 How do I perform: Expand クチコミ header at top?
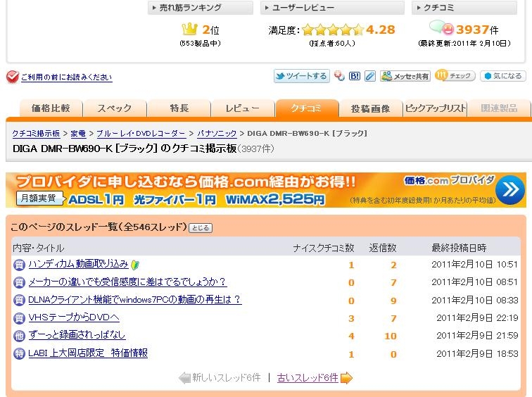[x=464, y=8]
